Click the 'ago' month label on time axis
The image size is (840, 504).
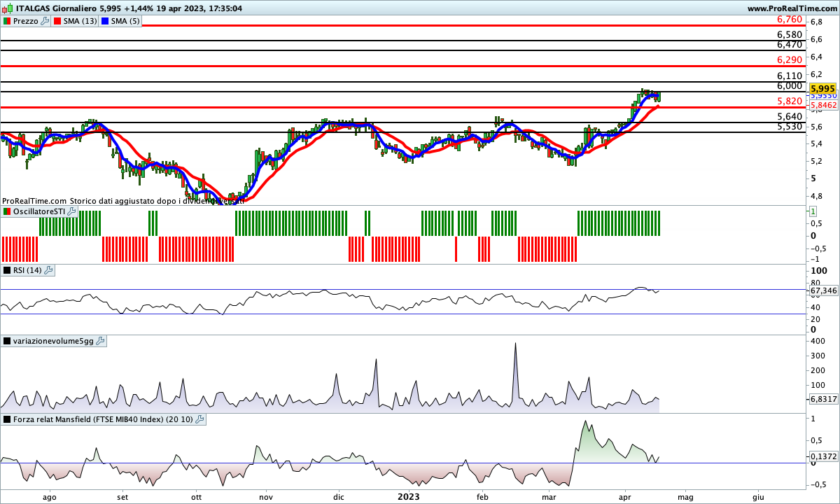pyautogui.click(x=49, y=497)
